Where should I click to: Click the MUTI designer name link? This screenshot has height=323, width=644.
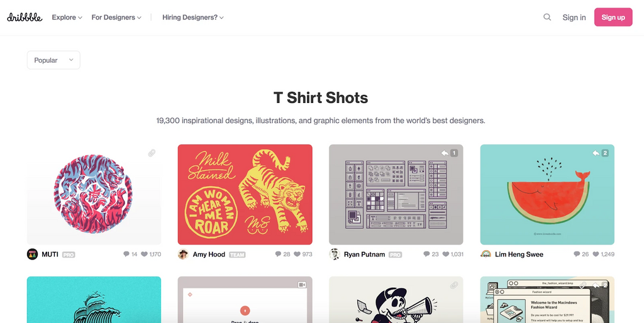pos(50,255)
